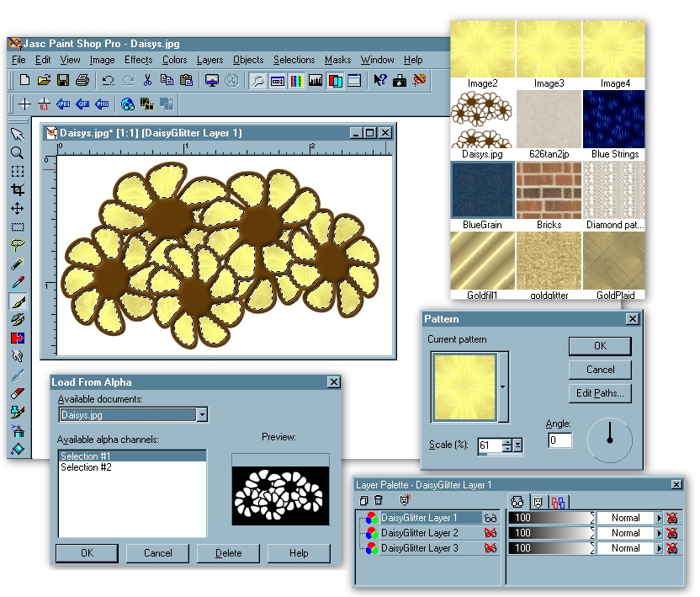This screenshot has height=597, width=700.
Task: Click the Angle dial in the Pattern dialog
Action: coord(610,440)
